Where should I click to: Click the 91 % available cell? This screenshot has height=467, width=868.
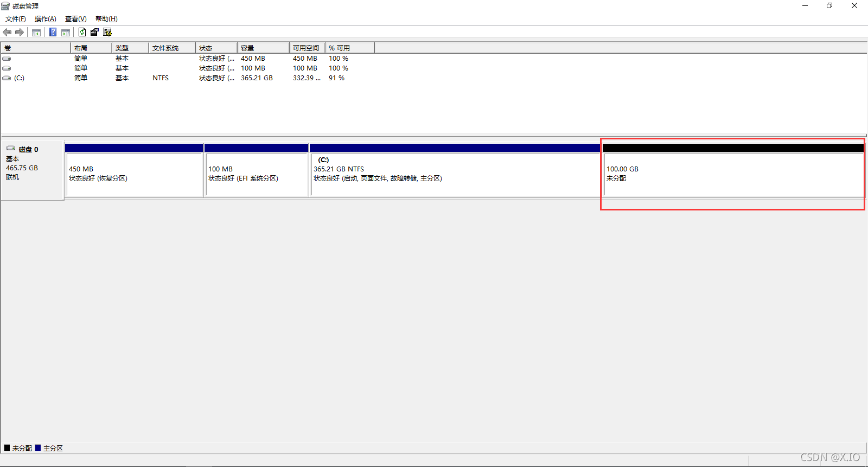point(336,78)
